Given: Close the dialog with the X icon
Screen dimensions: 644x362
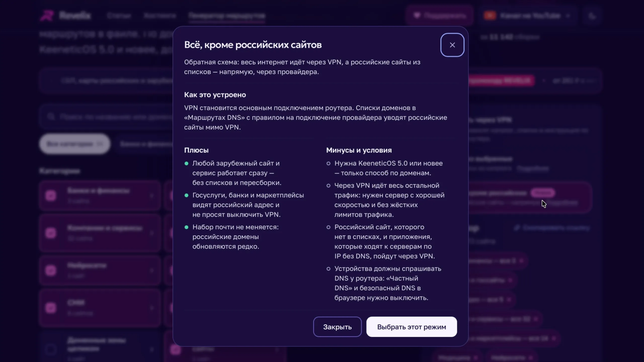Looking at the screenshot, I should (x=452, y=45).
